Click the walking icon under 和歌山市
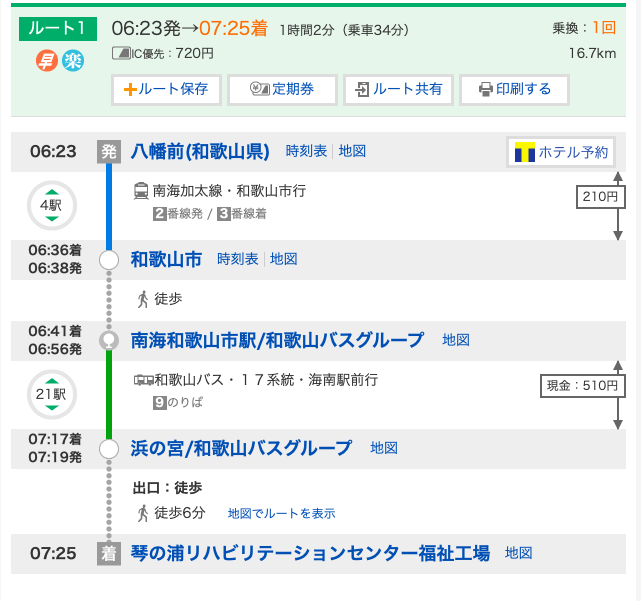Image resolution: width=641 pixels, height=601 pixels. click(x=143, y=299)
